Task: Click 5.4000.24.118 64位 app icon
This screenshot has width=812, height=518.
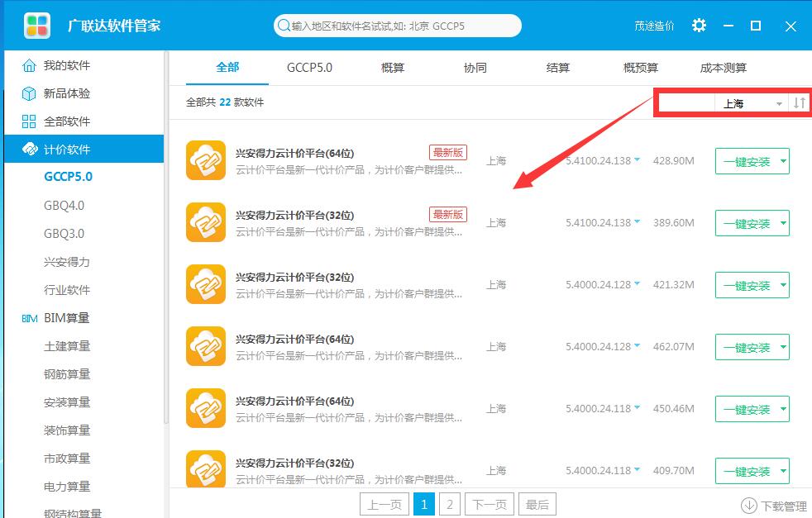Action: click(206, 408)
